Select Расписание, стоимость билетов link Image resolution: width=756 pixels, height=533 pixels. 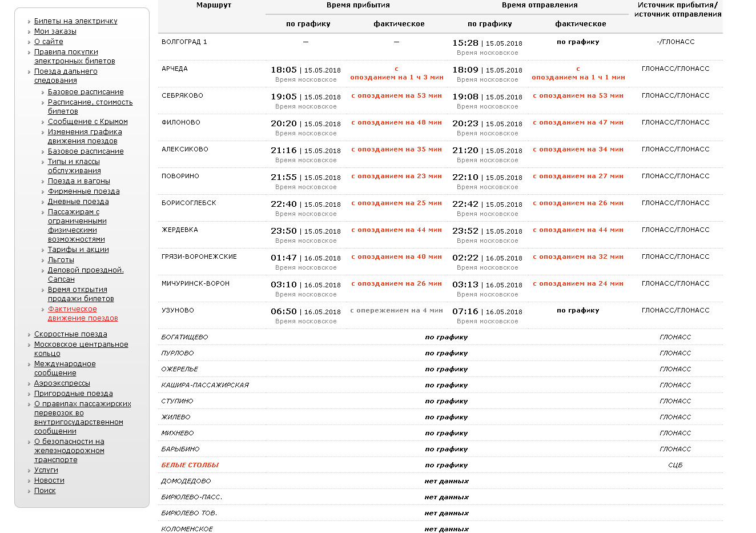point(90,107)
